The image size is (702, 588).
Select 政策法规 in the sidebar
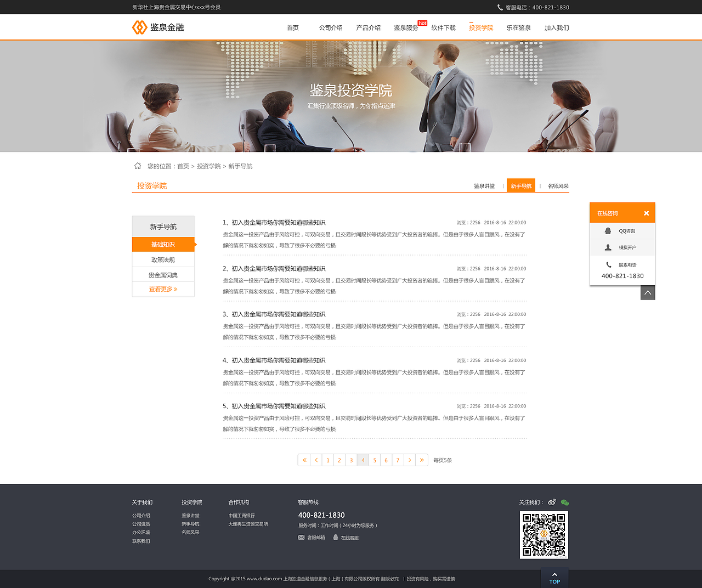pos(163,259)
